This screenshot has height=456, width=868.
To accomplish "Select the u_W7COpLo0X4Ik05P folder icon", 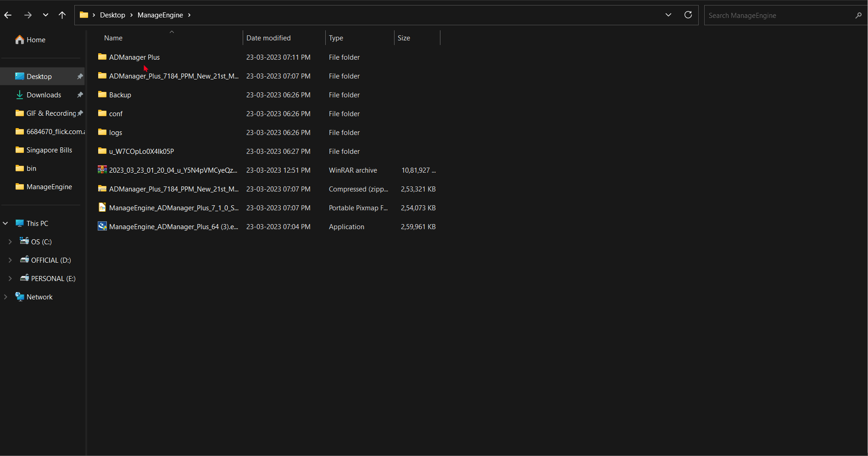I will coord(102,151).
